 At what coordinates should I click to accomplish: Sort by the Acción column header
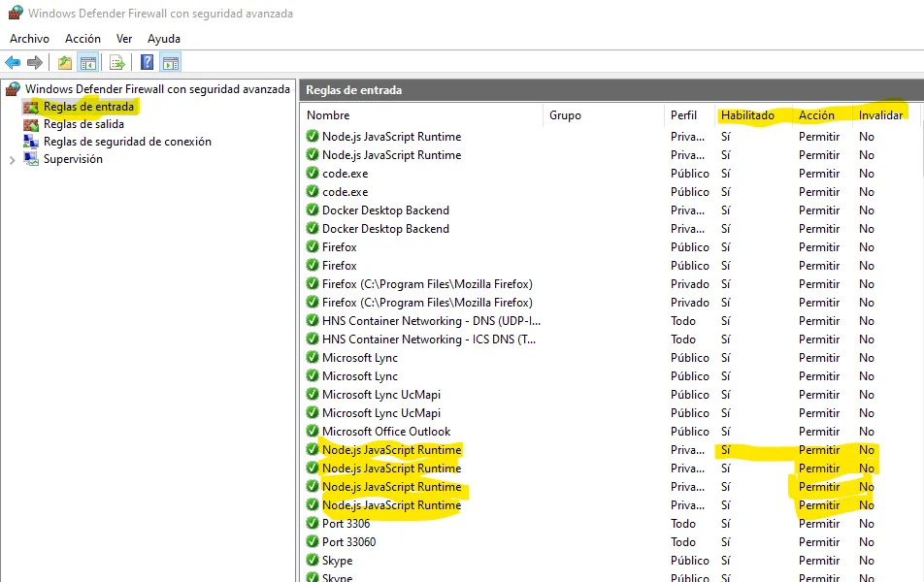pyautogui.click(x=816, y=115)
